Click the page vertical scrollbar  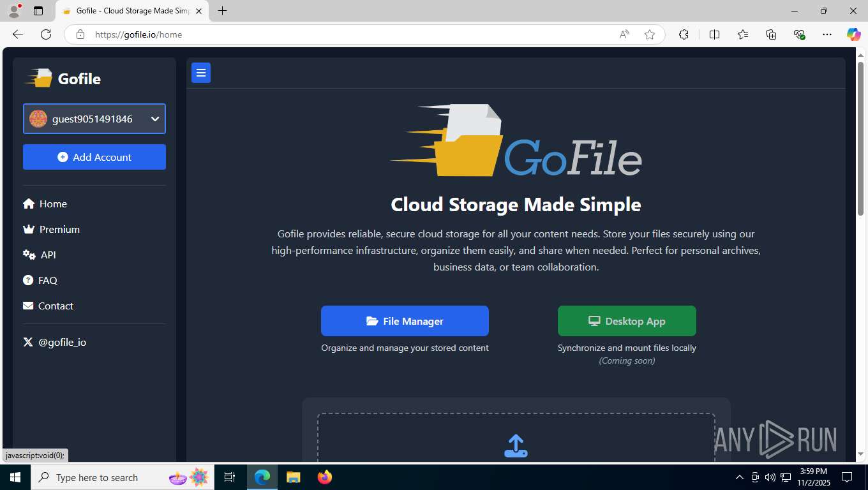point(860,138)
